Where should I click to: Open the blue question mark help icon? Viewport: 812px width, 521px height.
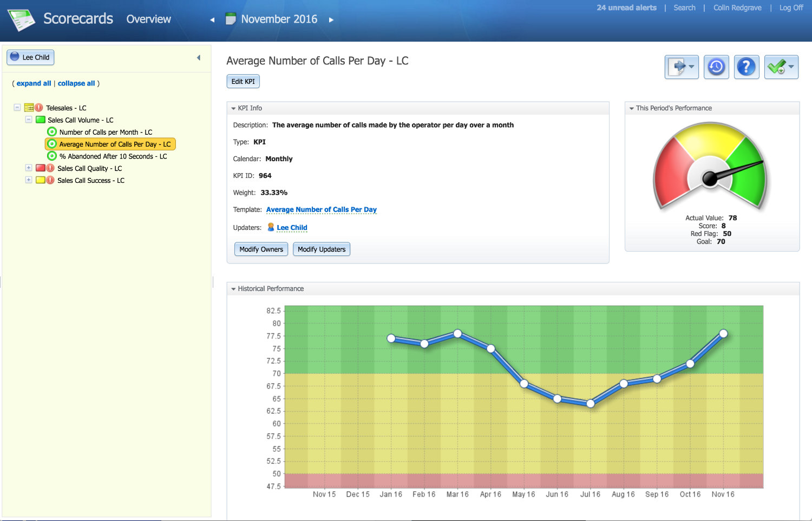coord(746,67)
